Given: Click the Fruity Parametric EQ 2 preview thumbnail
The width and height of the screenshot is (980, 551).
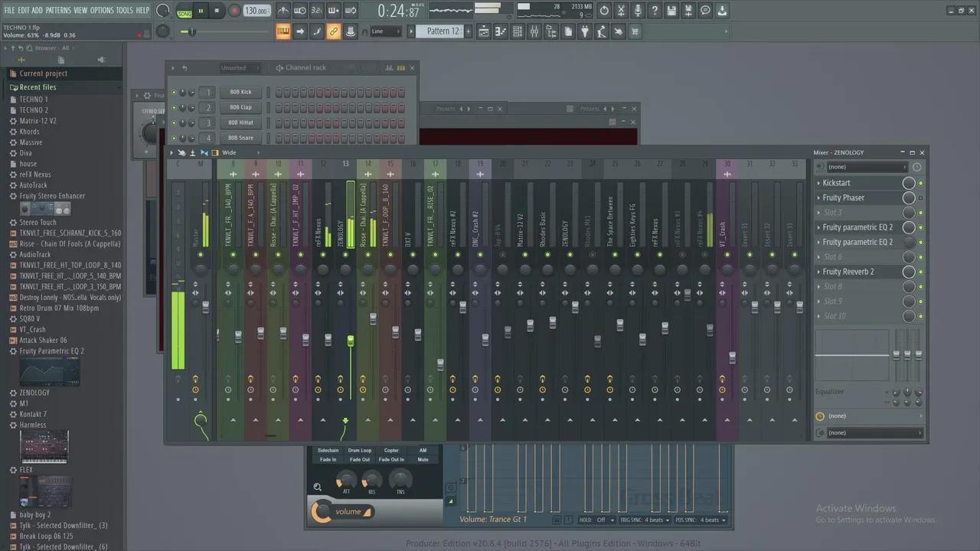Looking at the screenshot, I should 50,373.
